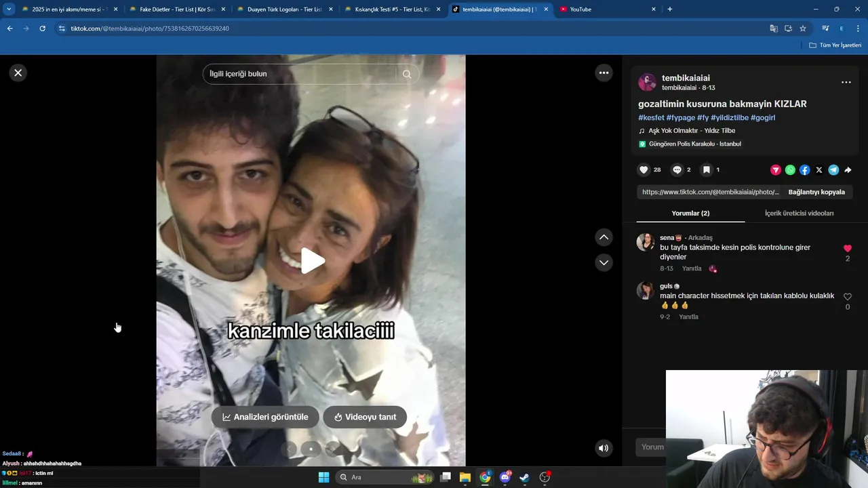Switch to 'Fake Düetler - Tier List' tab
The width and height of the screenshot is (868, 488).
(x=177, y=9)
